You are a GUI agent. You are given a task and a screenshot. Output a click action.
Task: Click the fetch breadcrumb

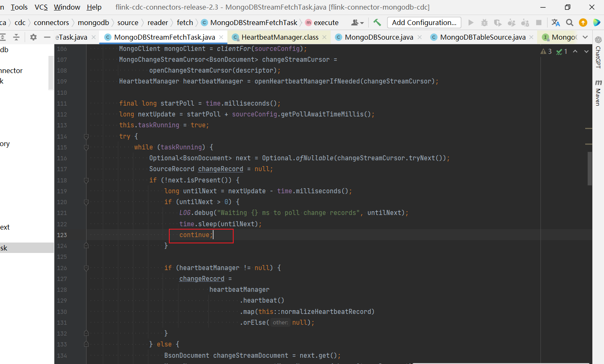[x=185, y=23]
